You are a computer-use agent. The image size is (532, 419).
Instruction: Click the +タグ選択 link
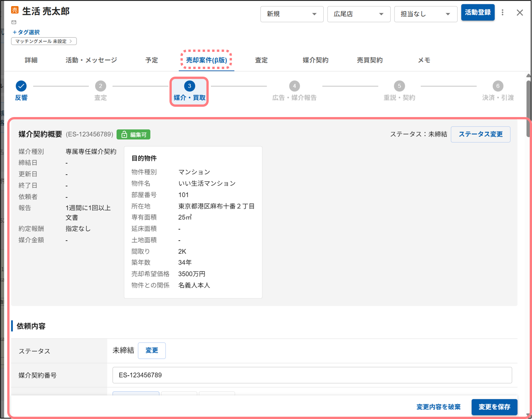pyautogui.click(x=26, y=32)
